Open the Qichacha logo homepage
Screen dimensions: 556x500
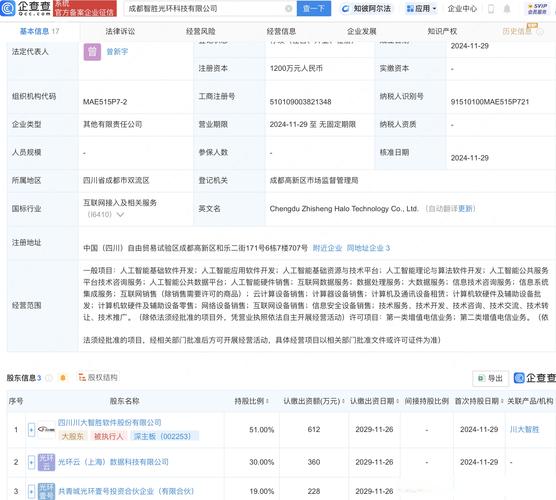coord(26,8)
